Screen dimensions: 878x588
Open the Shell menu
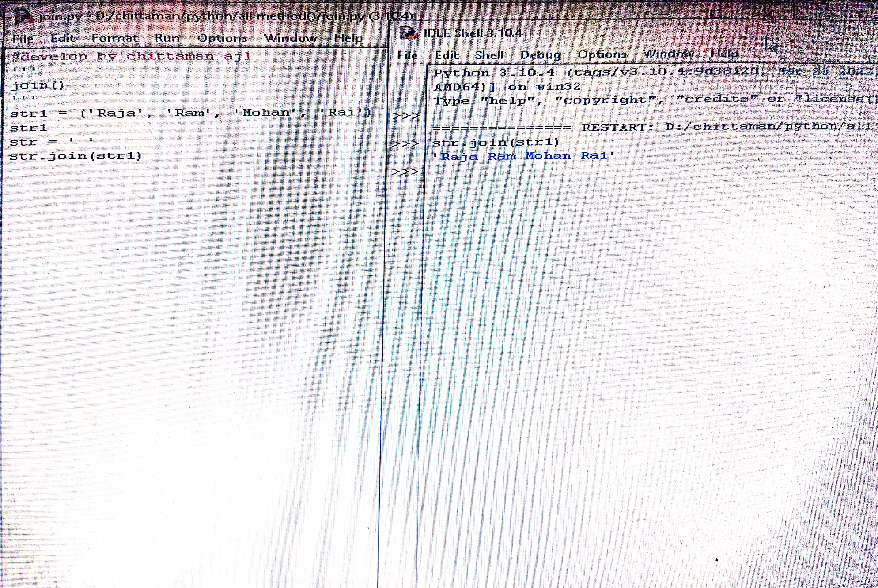489,55
